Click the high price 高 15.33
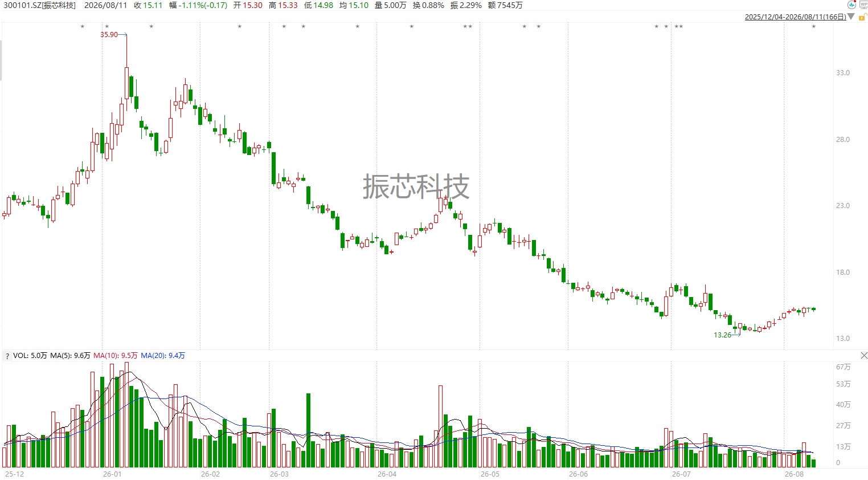The image size is (868, 480). coord(283,5)
